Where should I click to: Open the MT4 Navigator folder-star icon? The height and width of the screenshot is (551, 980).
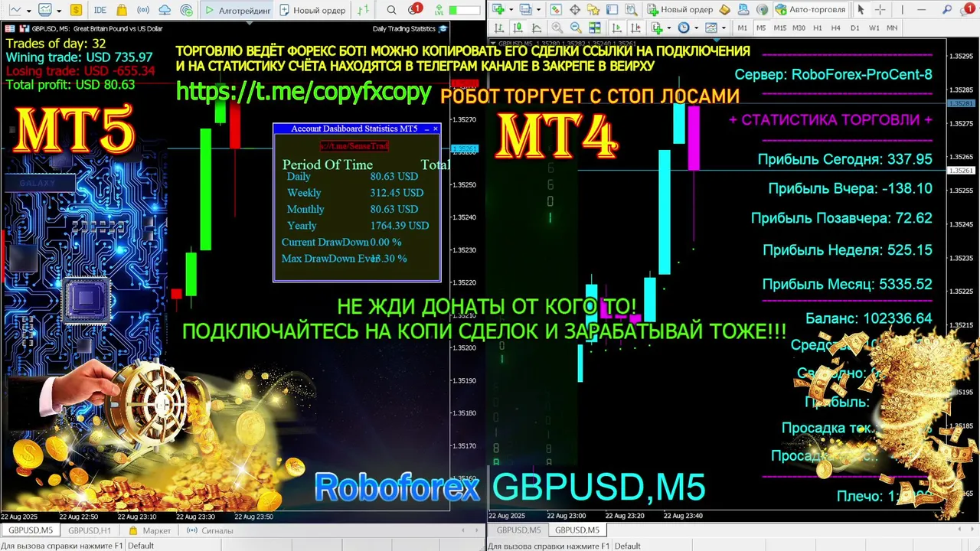coord(593,10)
